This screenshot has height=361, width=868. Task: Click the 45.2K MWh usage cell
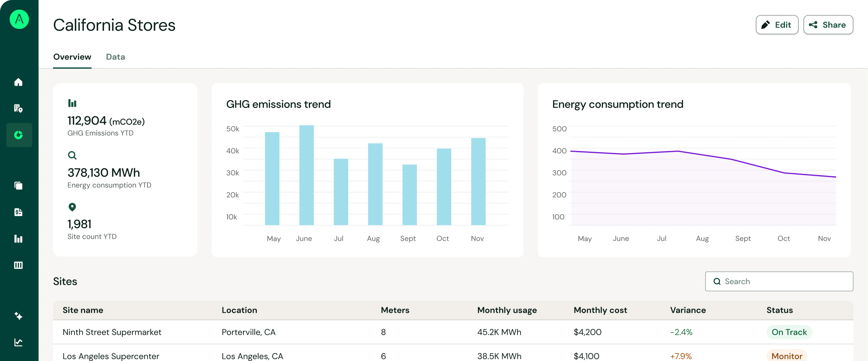point(499,332)
